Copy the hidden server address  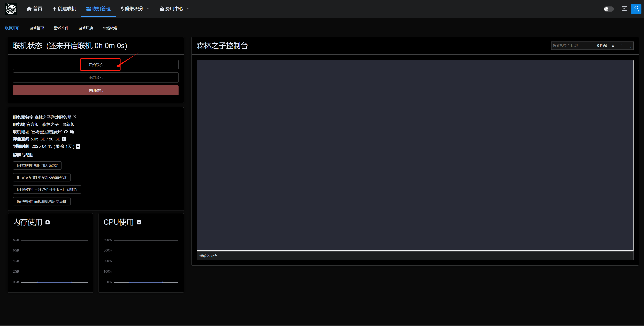[x=72, y=132]
